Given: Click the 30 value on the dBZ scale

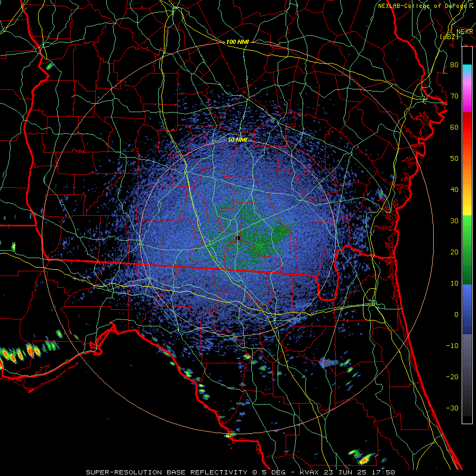Looking at the screenshot, I should 454,221.
